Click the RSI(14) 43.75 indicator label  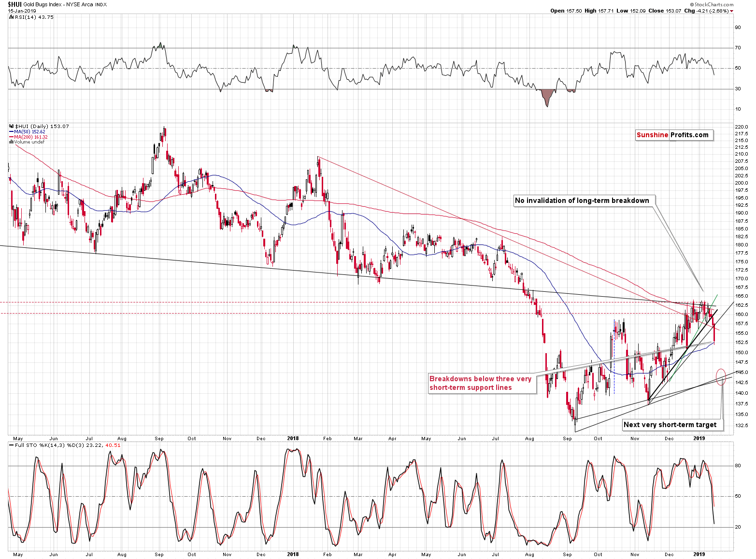pos(34,17)
